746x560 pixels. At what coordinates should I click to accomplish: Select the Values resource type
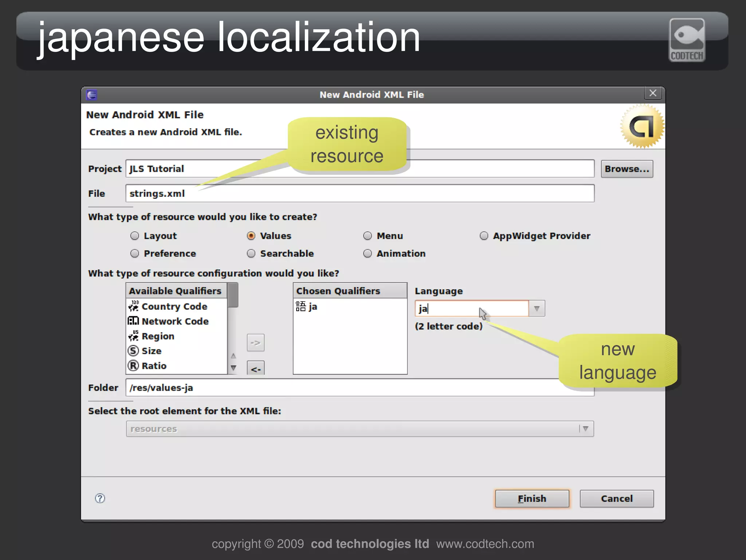(x=269, y=236)
